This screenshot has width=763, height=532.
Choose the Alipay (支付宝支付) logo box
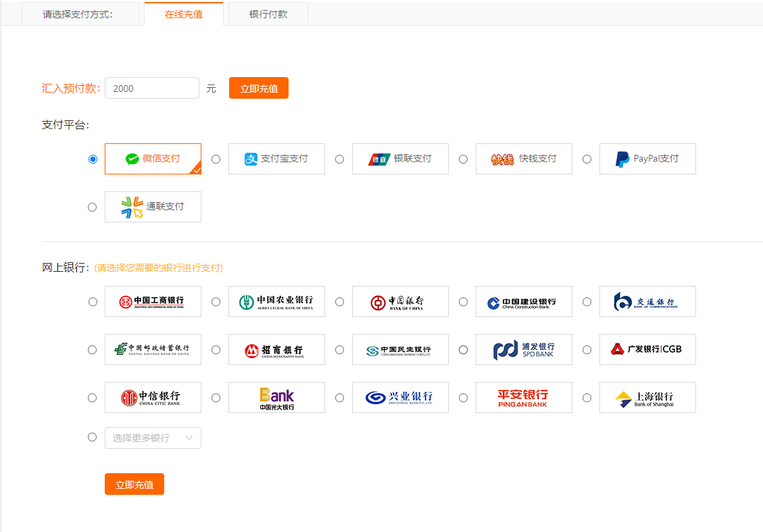point(276,159)
